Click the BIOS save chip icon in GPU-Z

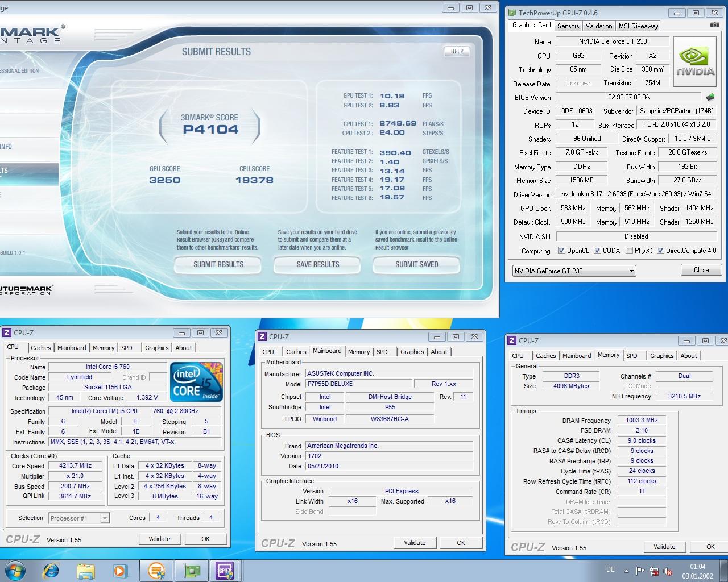710,97
